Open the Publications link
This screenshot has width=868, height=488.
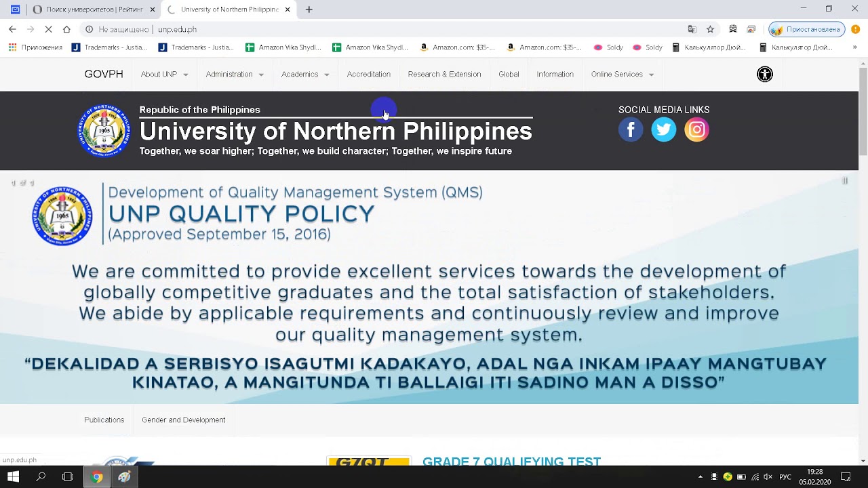pyautogui.click(x=104, y=420)
